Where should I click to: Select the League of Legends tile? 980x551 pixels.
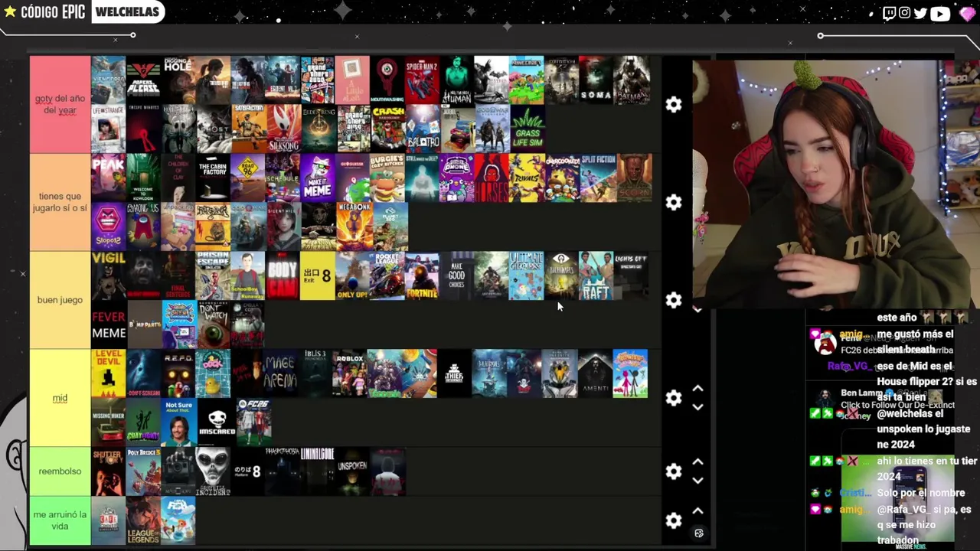143,520
